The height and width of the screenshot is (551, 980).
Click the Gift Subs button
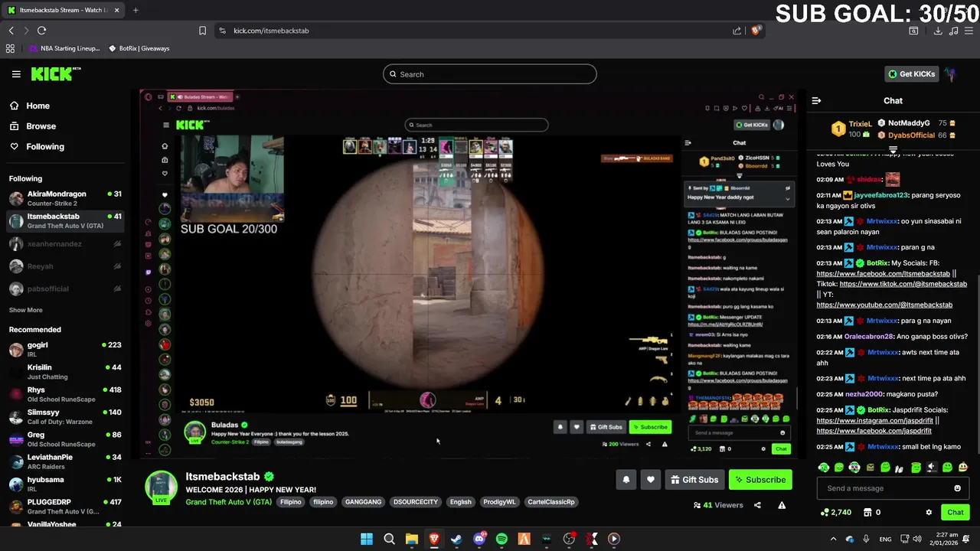[694, 480]
